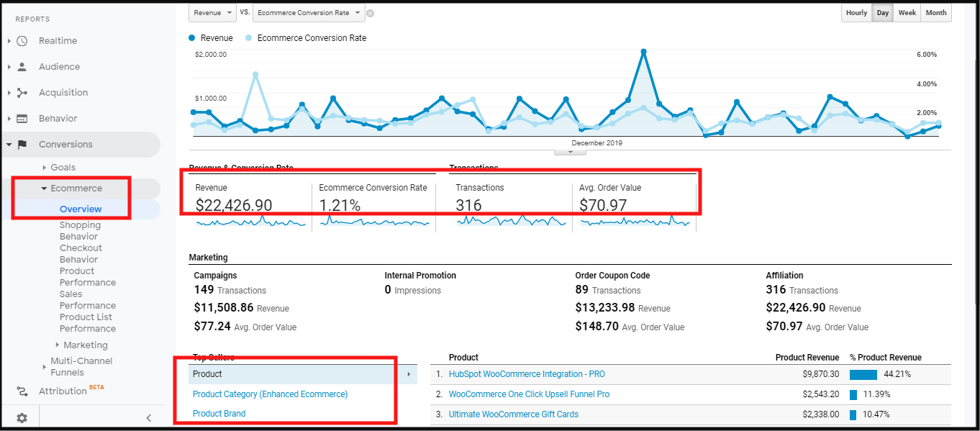980x431 pixels.
Task: Click the Acquisition branching arrows icon
Action: [x=22, y=93]
